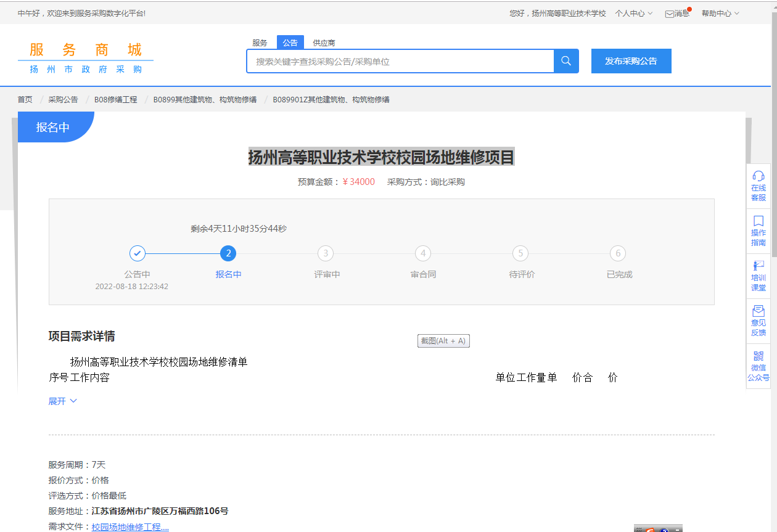Open online customer service headset icon
This screenshot has height=532, width=777.
(758, 176)
